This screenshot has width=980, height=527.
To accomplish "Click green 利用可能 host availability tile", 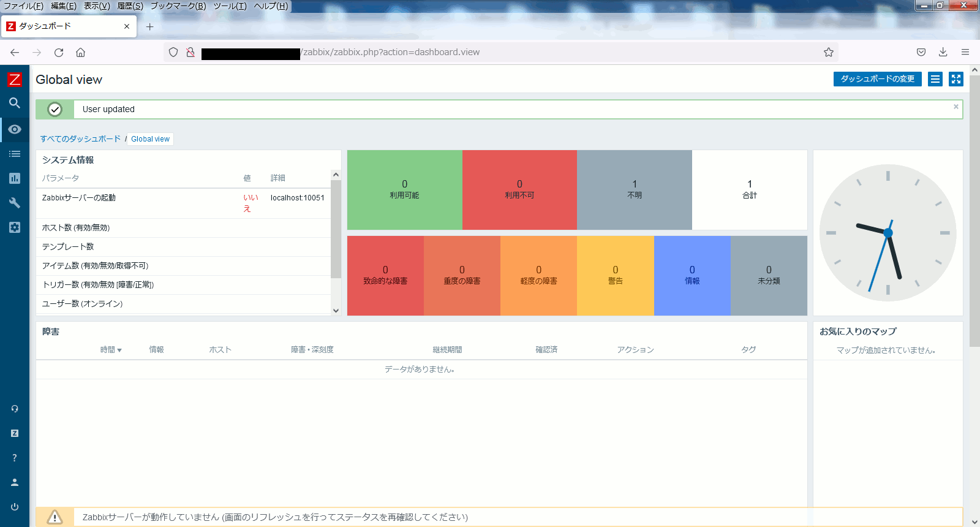I will point(405,190).
